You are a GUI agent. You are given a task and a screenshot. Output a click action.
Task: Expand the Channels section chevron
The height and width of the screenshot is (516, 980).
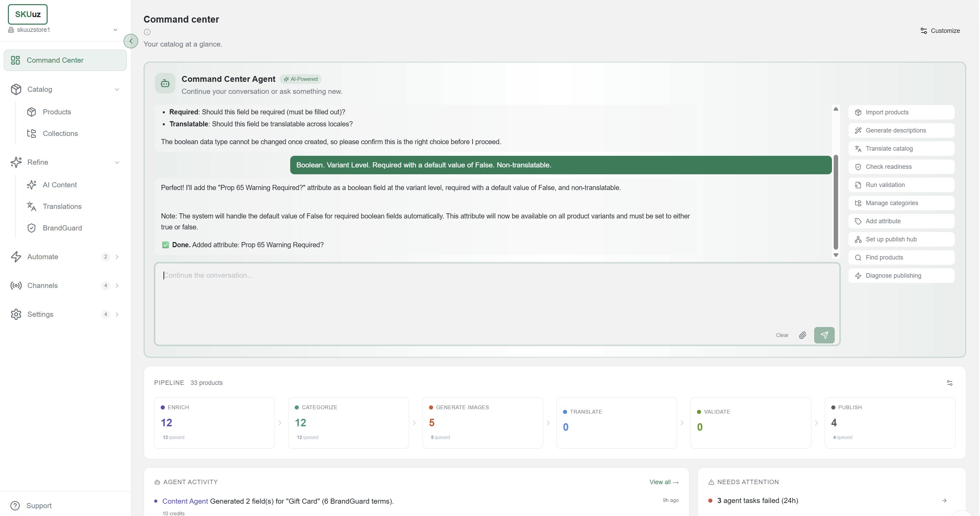[x=117, y=286]
